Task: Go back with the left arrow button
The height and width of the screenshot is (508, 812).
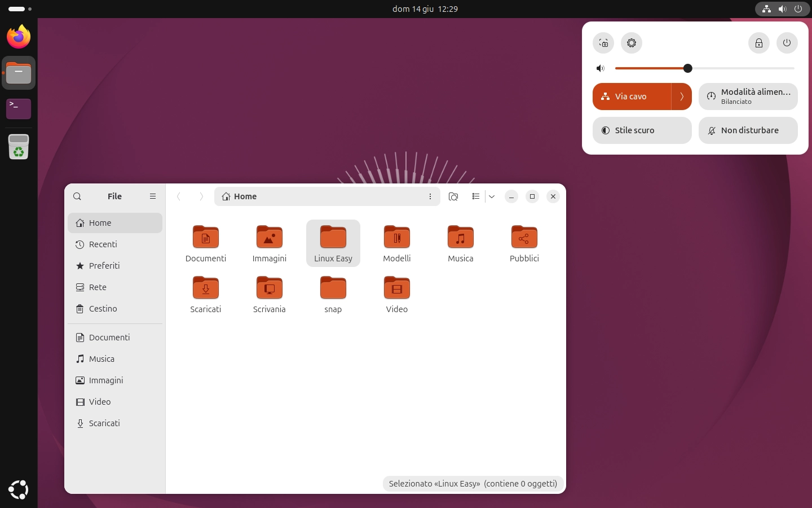Action: (179, 196)
